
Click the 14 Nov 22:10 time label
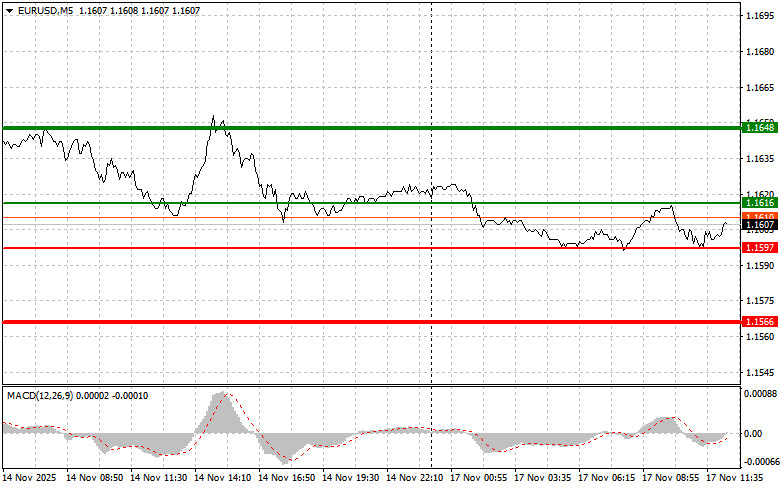pyautogui.click(x=414, y=478)
